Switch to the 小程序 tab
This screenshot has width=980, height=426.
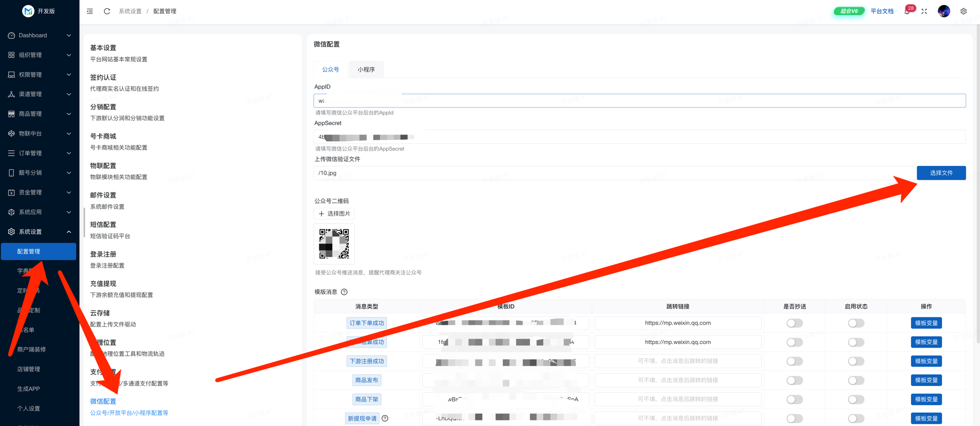pos(366,70)
